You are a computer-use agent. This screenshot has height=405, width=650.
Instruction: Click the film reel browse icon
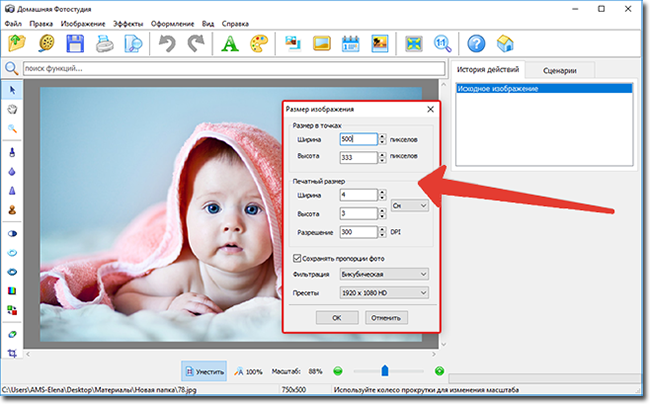(x=46, y=44)
